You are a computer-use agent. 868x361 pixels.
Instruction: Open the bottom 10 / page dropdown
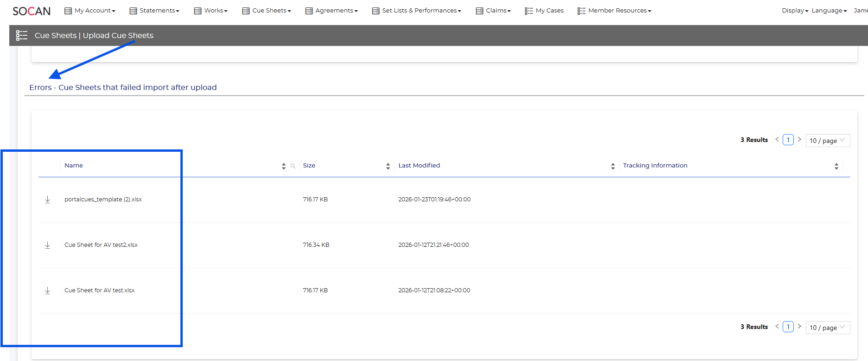pyautogui.click(x=828, y=328)
